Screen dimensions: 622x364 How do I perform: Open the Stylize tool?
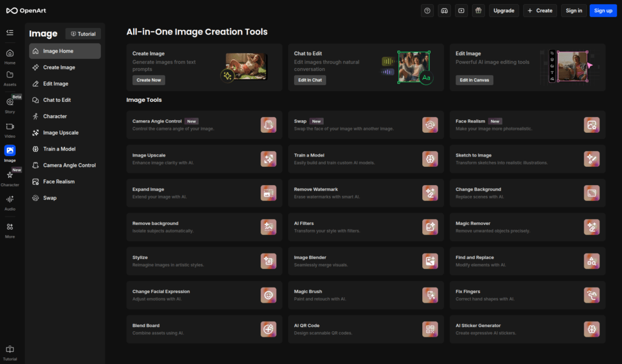[204, 261]
